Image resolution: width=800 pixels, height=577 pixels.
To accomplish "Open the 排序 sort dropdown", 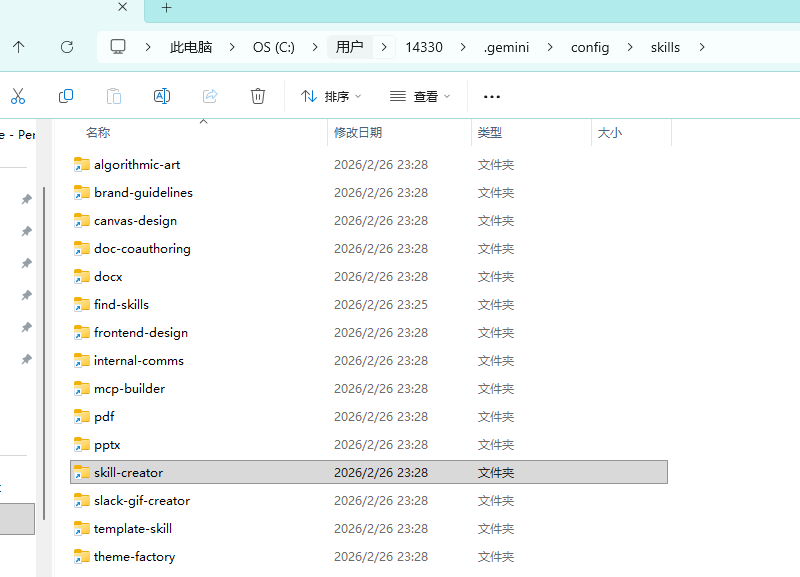I will [x=331, y=96].
